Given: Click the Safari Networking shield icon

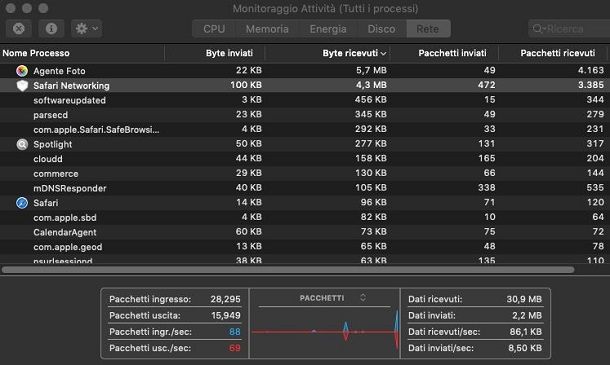Looking at the screenshot, I should coord(22,86).
